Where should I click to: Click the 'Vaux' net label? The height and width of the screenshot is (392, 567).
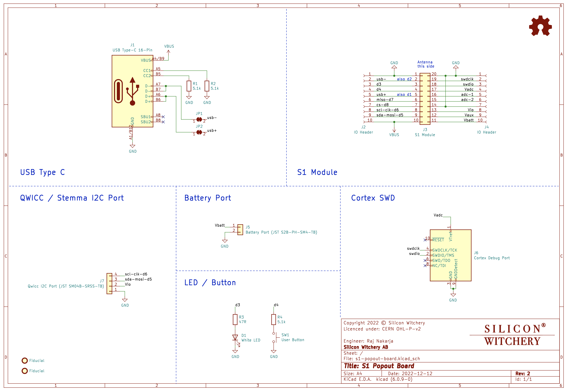tap(469, 115)
